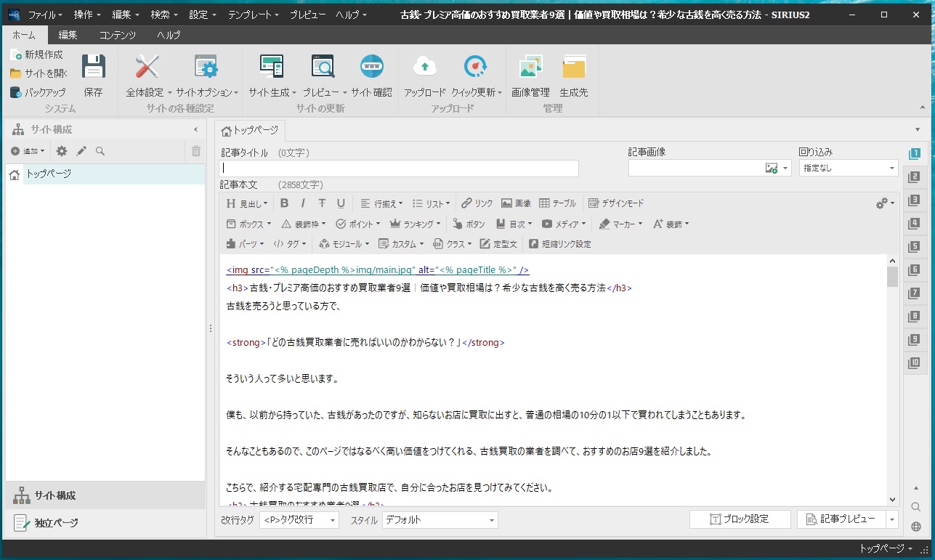Click the サイト構成 bottom panel button

[x=105, y=495]
